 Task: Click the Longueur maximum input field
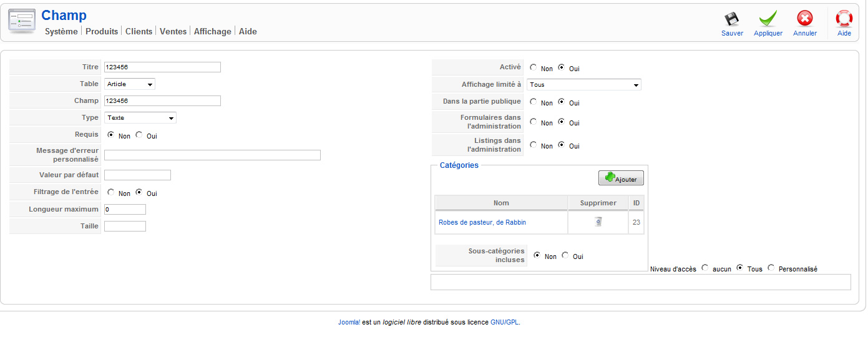pyautogui.click(x=125, y=209)
